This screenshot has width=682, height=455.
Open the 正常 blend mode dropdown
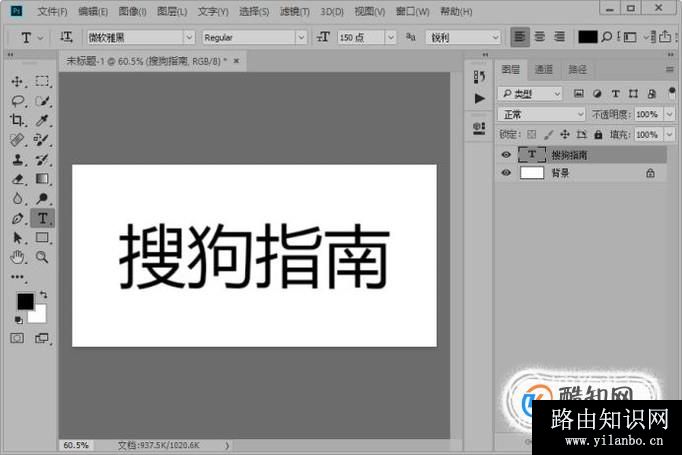[x=541, y=114]
